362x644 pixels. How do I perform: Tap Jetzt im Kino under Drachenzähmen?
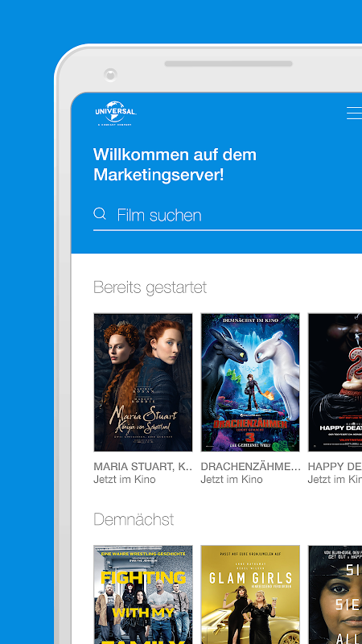232,479
